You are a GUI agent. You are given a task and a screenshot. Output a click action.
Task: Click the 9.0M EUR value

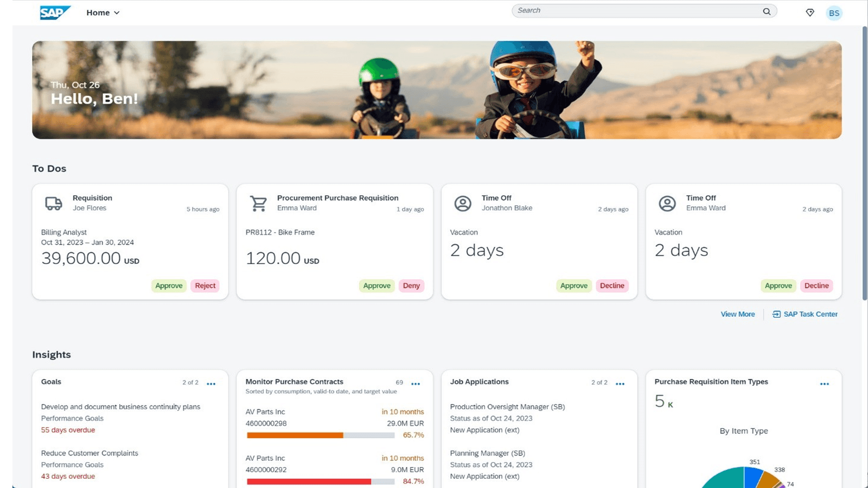click(x=407, y=470)
